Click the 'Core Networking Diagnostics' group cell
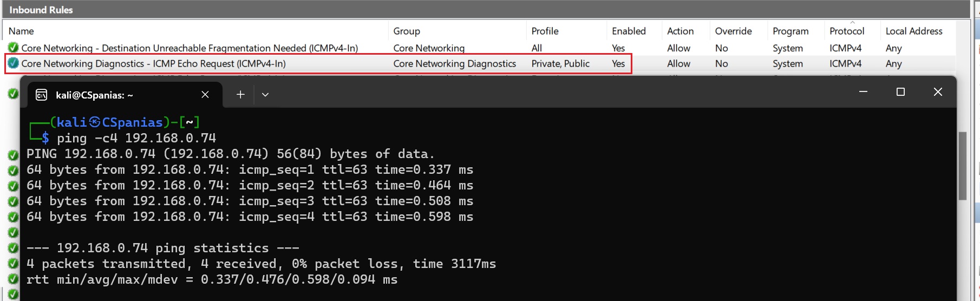Screen dimensions: 980x301 (x=454, y=63)
